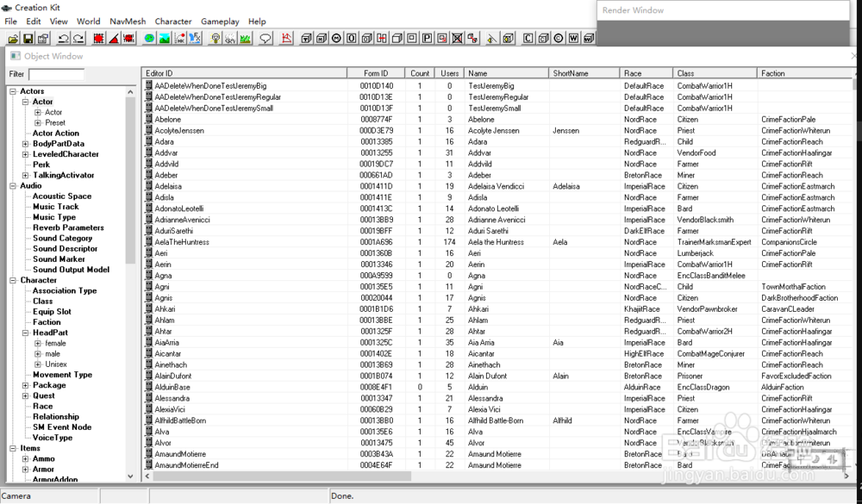Click the tree panel scroll-down arrow
The image size is (862, 504).
pyautogui.click(x=130, y=476)
